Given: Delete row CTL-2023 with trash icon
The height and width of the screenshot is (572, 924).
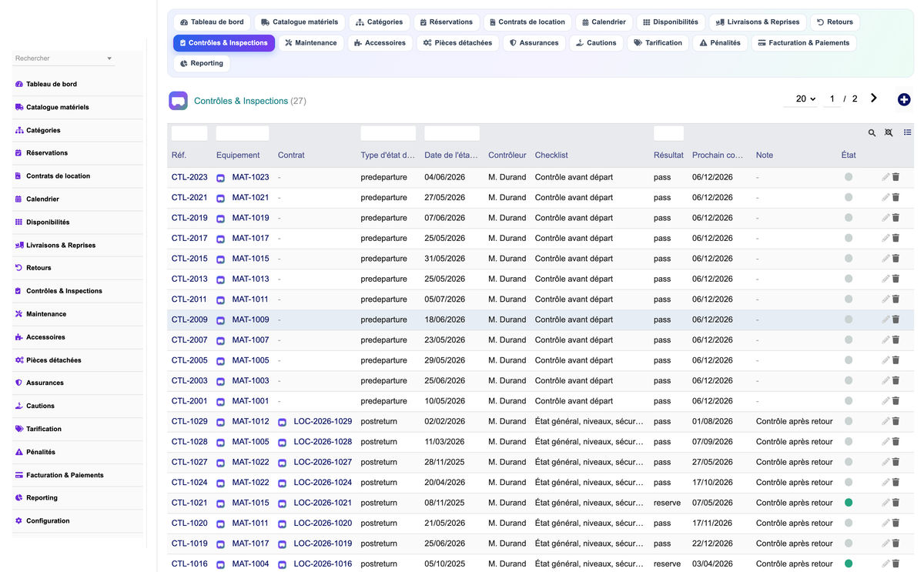Looking at the screenshot, I should (896, 177).
